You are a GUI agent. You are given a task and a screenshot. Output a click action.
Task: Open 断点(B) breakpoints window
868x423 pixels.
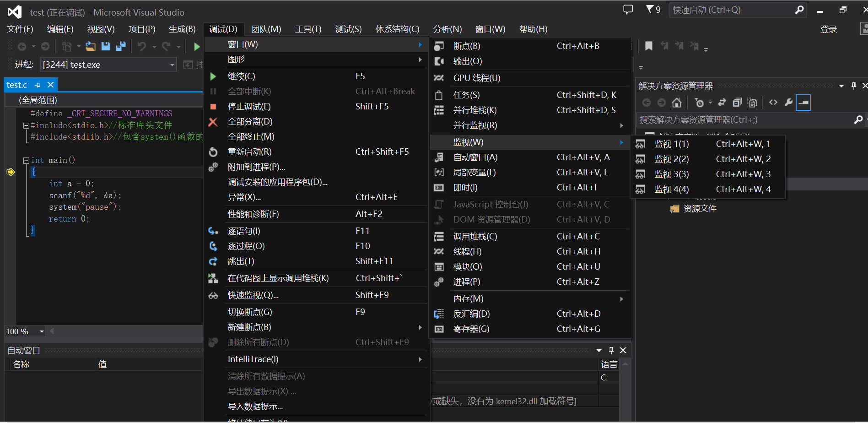click(530, 46)
